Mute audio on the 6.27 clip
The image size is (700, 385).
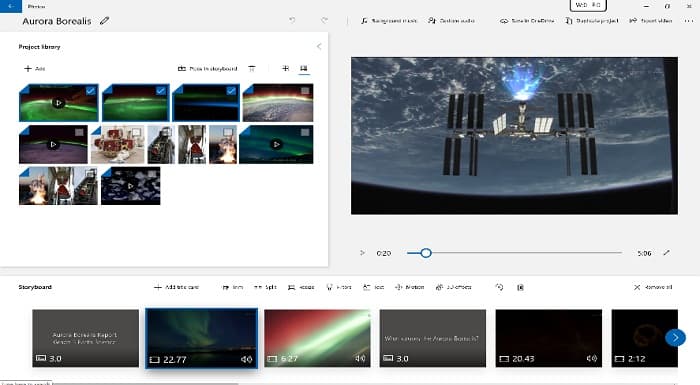[360, 358]
